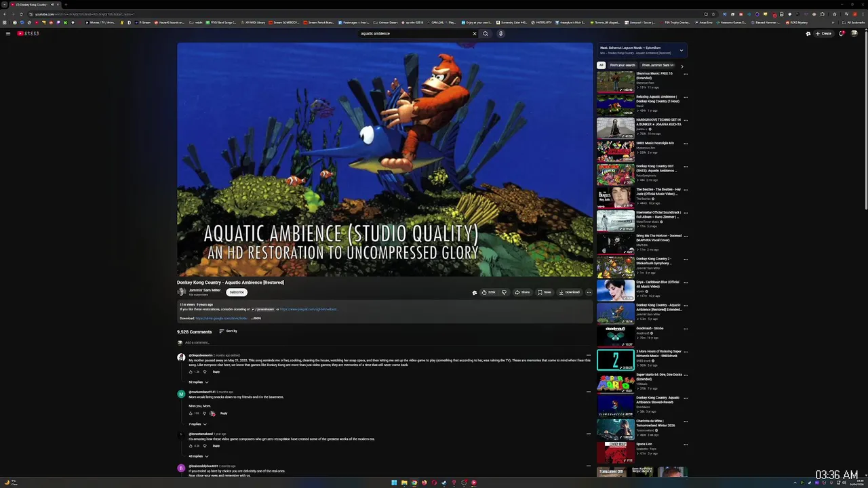Expand 7 replies on second comment
The width and height of the screenshot is (868, 488).
(198, 424)
